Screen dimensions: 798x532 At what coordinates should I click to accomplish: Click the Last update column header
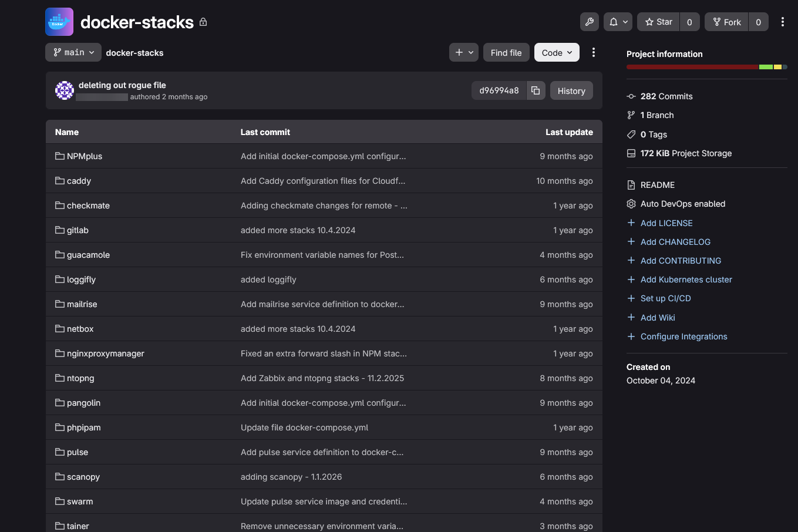click(x=569, y=132)
